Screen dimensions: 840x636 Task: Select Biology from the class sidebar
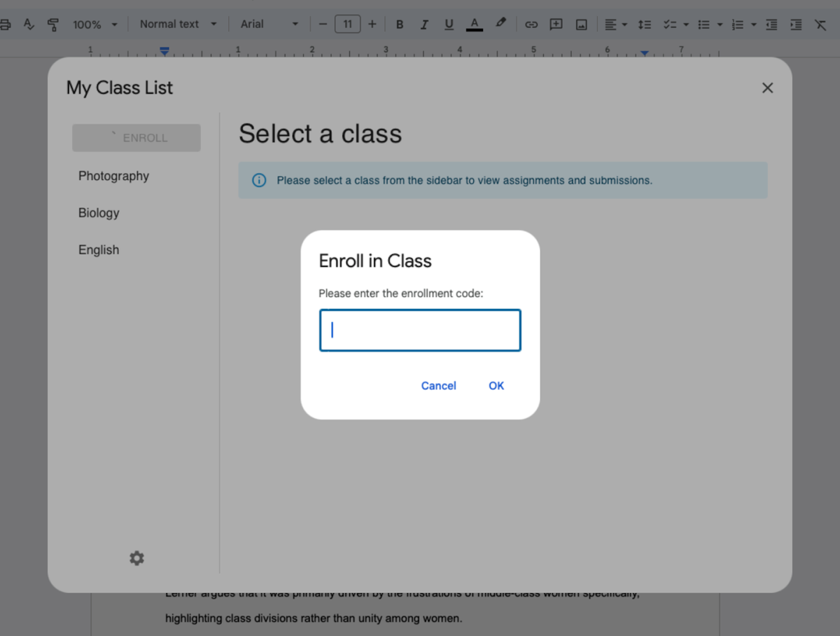click(x=99, y=213)
